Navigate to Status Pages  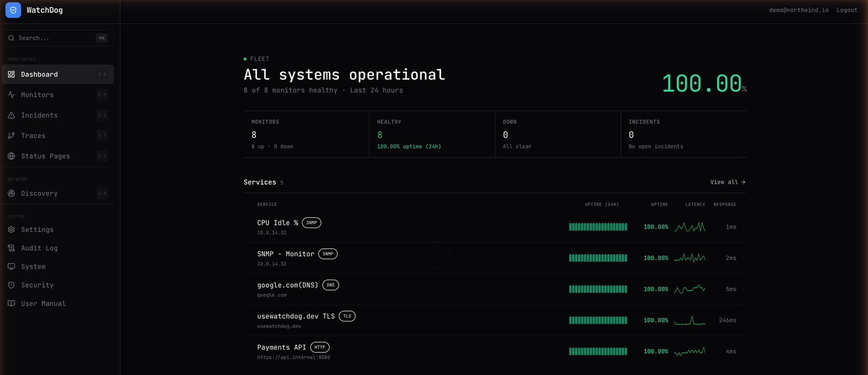(x=58, y=156)
